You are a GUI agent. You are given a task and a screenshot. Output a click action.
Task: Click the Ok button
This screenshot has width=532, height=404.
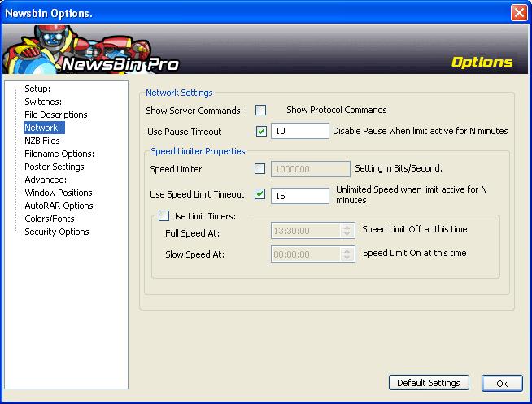pos(502,383)
